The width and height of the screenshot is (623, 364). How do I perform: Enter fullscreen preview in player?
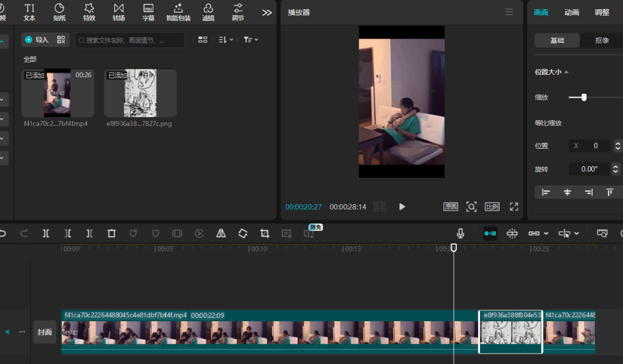click(x=514, y=207)
